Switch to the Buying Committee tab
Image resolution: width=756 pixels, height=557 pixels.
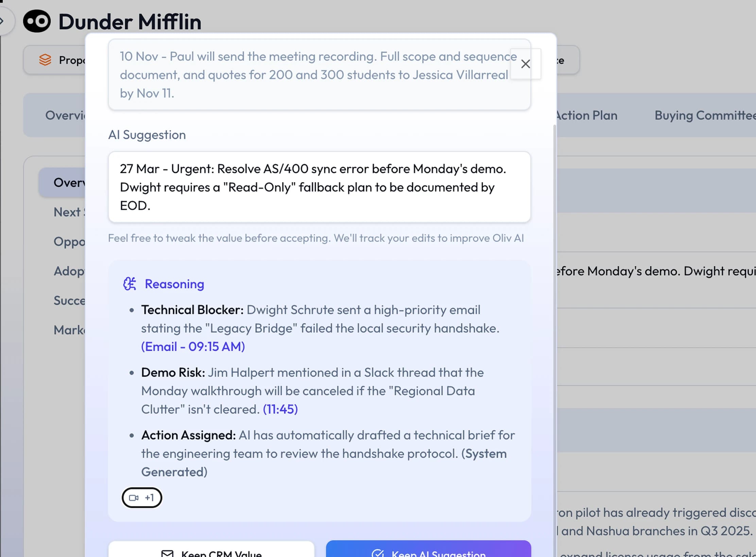point(705,115)
